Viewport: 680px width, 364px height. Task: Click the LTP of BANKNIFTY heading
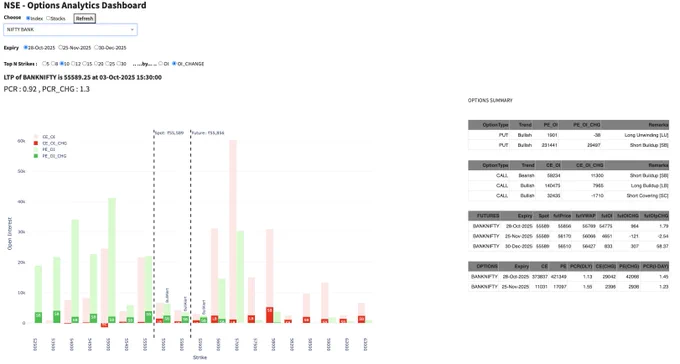(x=82, y=77)
